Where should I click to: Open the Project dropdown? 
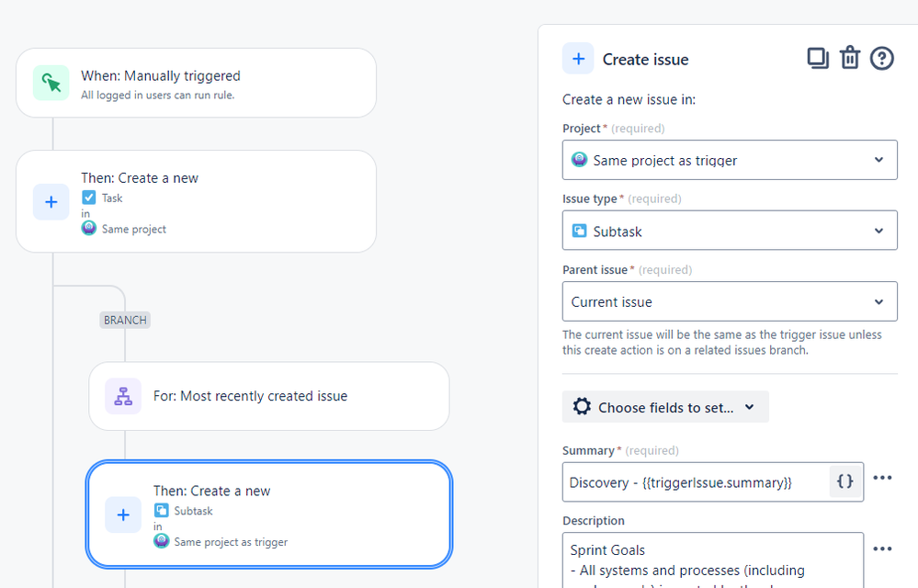730,160
